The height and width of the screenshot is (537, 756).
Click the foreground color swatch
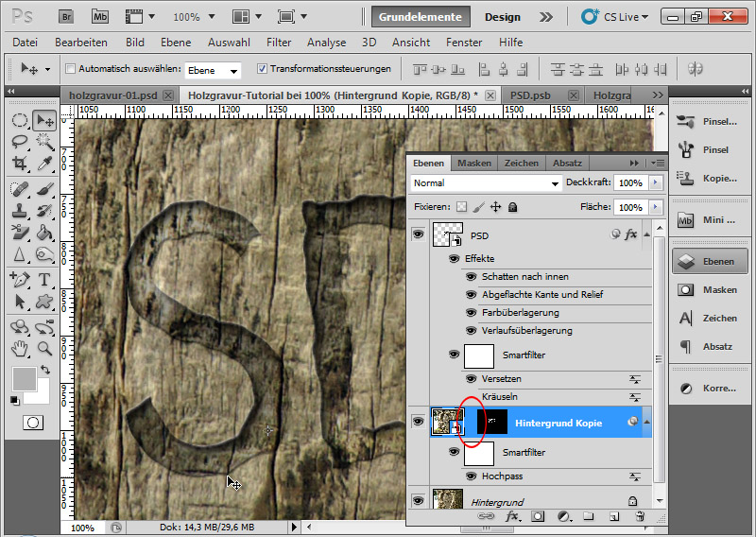[25, 379]
